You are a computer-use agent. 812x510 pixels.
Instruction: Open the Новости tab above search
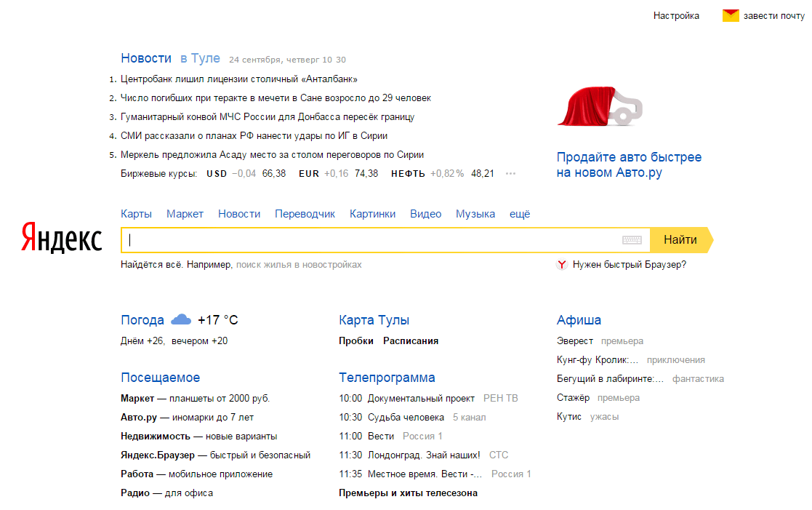tap(239, 214)
